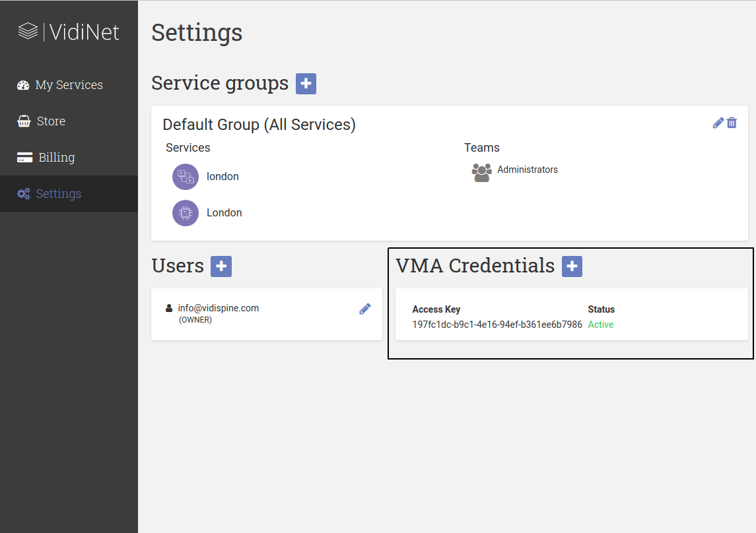
Task: Click the Administrators team label
Action: [528, 170]
